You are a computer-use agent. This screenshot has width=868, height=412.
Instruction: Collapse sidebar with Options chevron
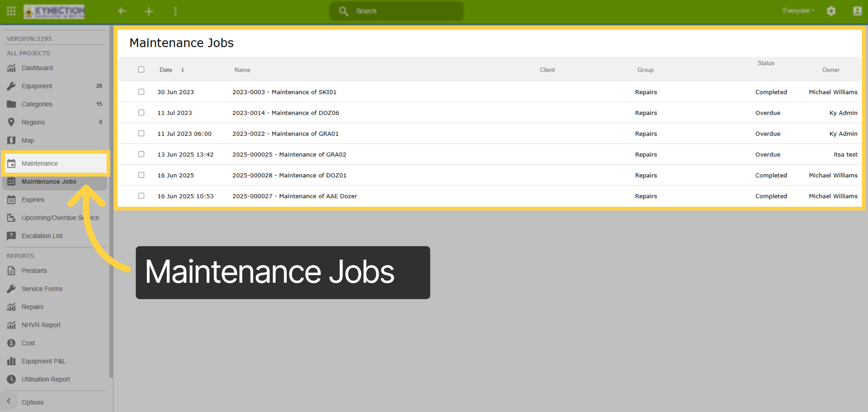pyautogui.click(x=9, y=402)
